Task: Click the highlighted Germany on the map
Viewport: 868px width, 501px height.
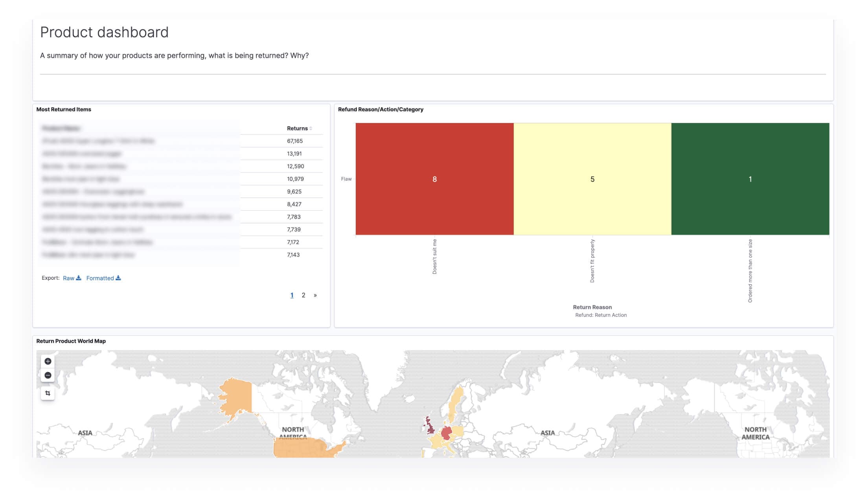Action: point(447,433)
